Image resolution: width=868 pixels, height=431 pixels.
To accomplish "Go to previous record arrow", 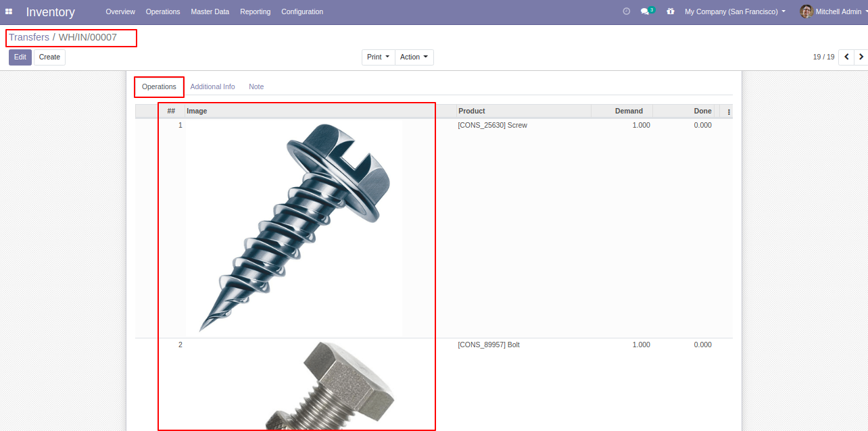I will pos(846,57).
